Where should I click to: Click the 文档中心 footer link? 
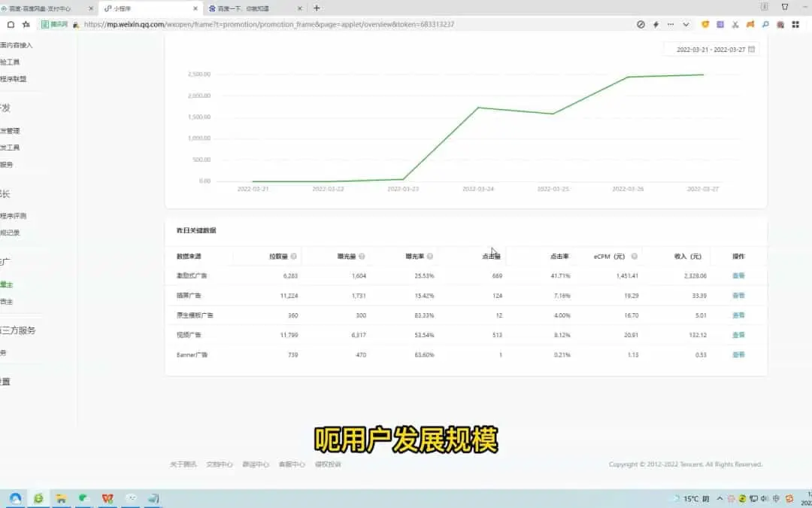click(x=220, y=464)
